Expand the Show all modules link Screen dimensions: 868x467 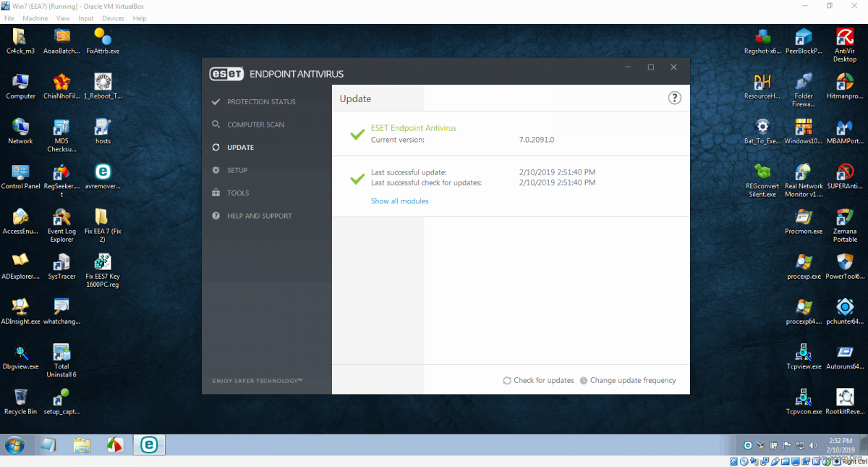399,201
